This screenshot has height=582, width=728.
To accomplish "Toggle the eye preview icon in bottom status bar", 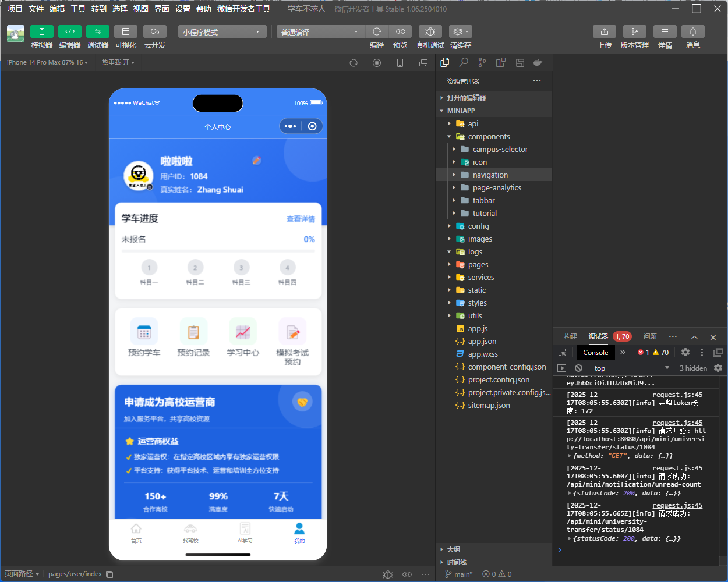I will pyautogui.click(x=407, y=574).
